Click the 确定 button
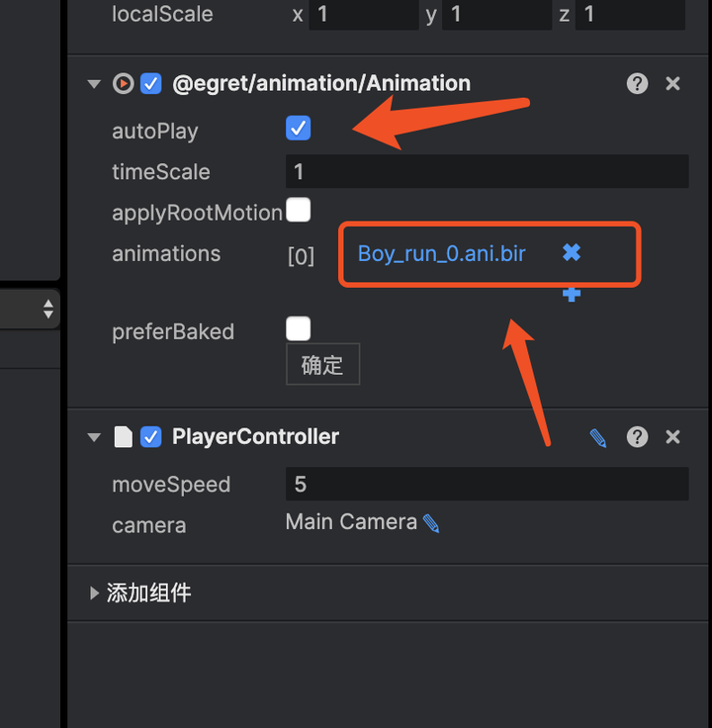This screenshot has width=712, height=728. [x=322, y=364]
